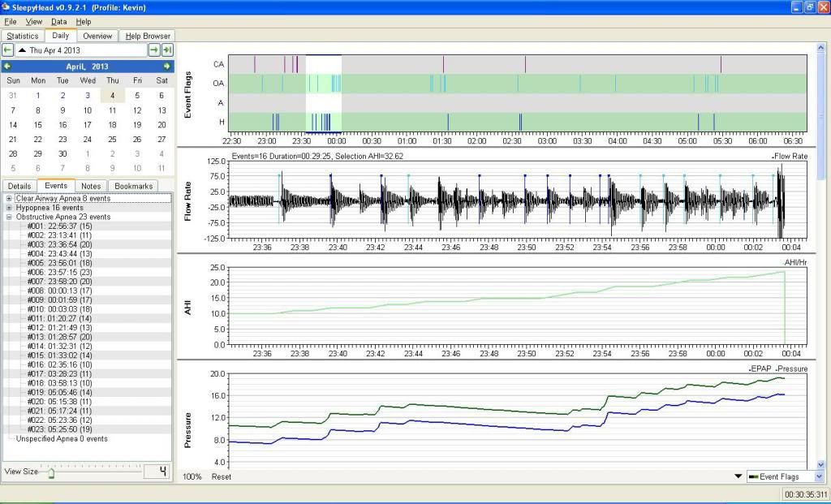Click the Flow Rate legend label
This screenshot has width=831, height=504.
click(x=790, y=157)
